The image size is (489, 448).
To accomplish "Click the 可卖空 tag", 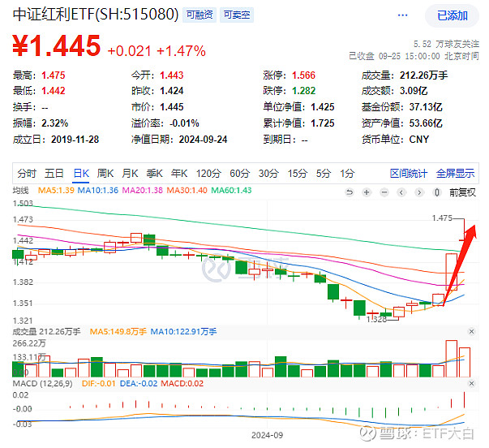I will point(237,15).
